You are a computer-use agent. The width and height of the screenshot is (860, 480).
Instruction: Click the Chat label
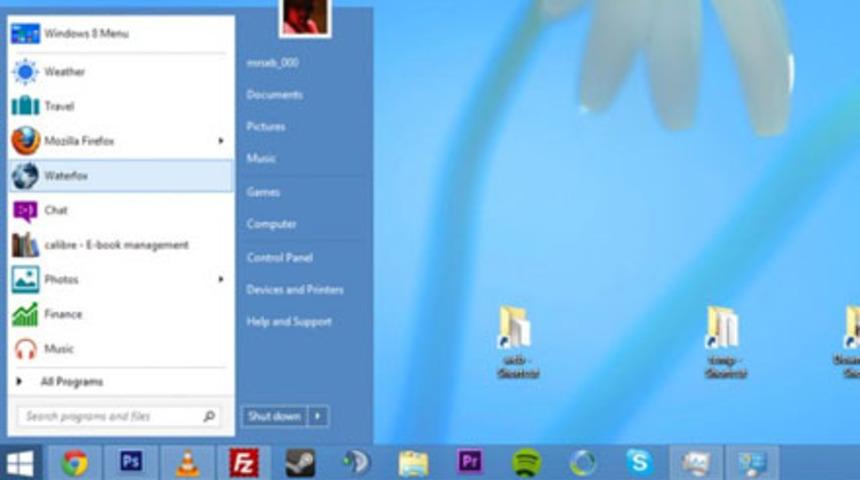click(x=56, y=210)
